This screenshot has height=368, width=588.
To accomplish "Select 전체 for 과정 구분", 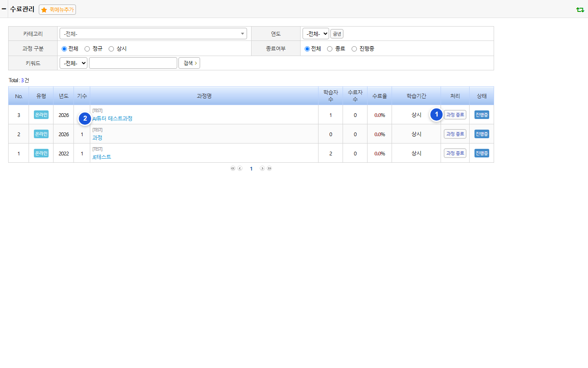I will tap(64, 49).
